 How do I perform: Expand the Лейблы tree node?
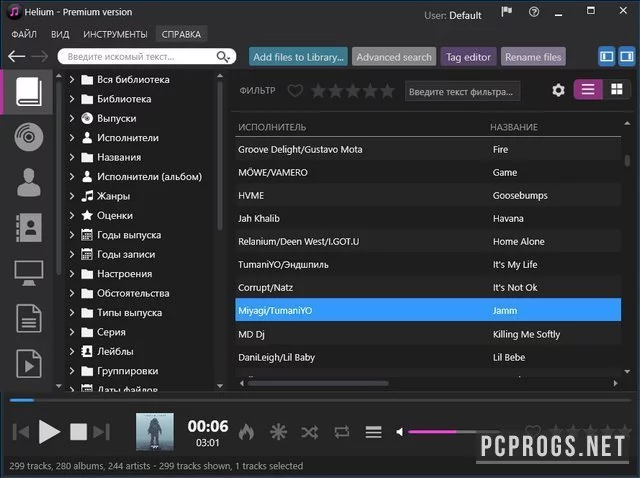click(72, 351)
